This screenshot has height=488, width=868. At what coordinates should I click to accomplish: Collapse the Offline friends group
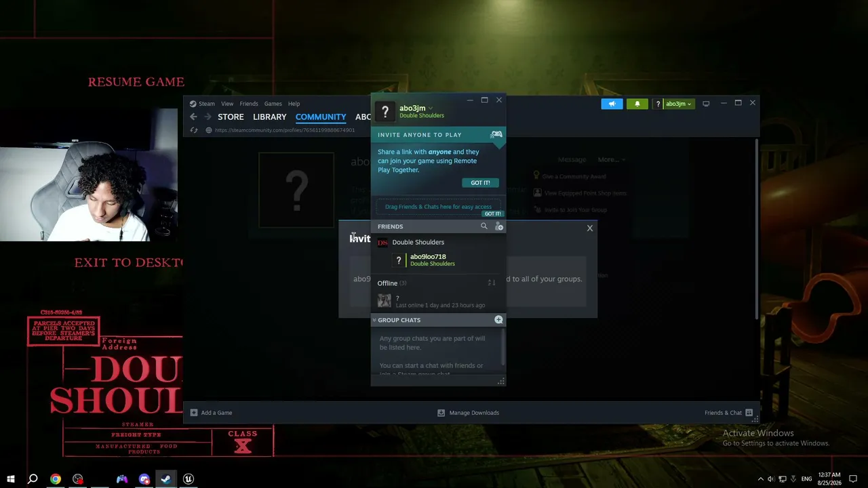tap(391, 283)
